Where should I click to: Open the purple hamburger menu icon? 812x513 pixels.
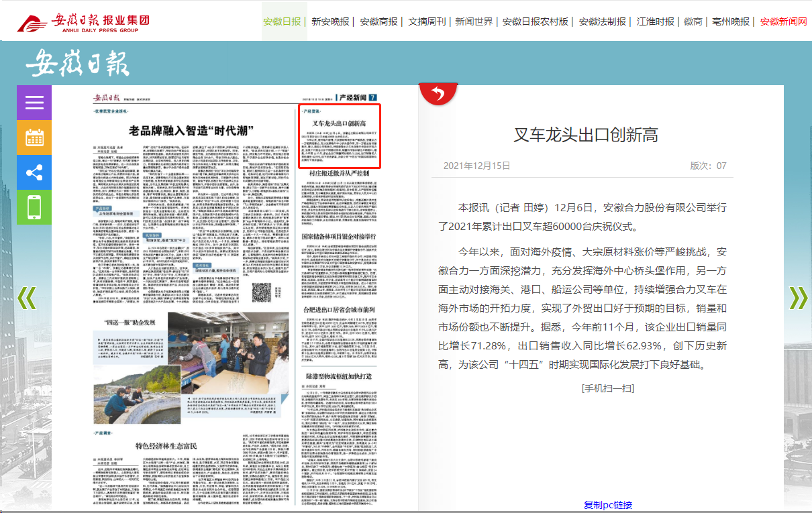34,103
